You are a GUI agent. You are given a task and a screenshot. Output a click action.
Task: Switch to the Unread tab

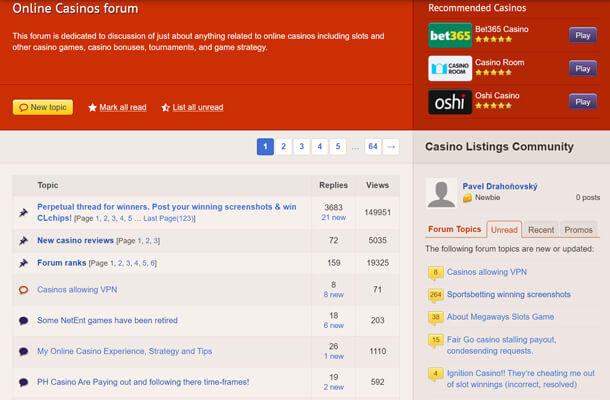504,230
